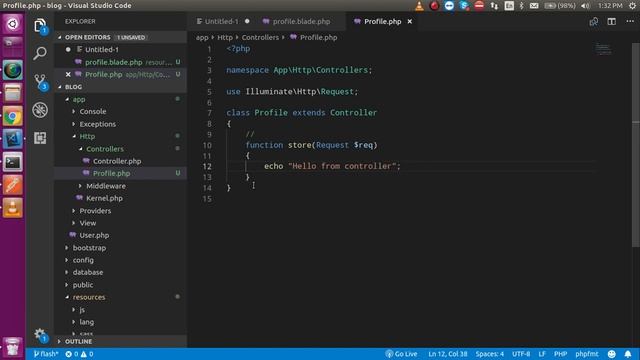Change encoding via UTF-8 status item
This screenshot has width=640, height=360.
(521, 354)
